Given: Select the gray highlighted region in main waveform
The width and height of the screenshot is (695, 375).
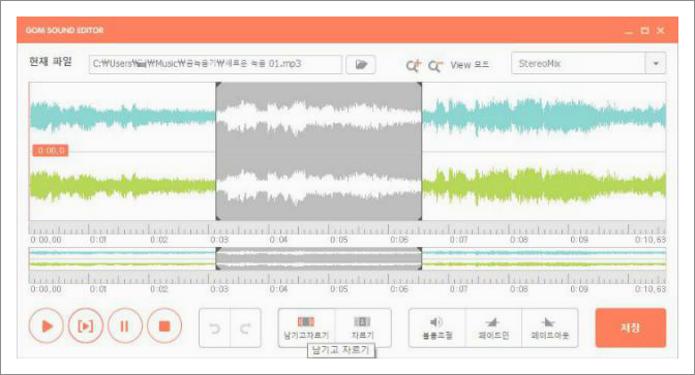Looking at the screenshot, I should [319, 151].
